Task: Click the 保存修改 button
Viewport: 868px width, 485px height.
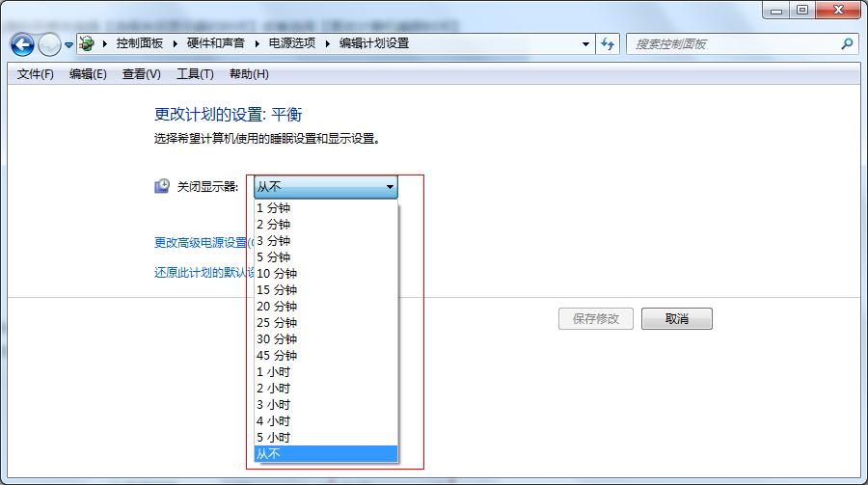Action: tap(596, 319)
